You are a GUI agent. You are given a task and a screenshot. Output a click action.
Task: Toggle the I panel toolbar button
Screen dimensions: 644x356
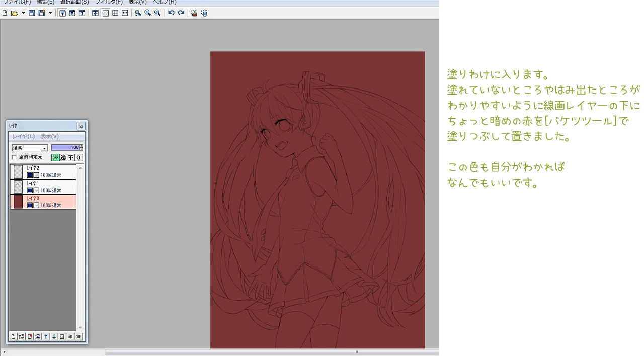tap(82, 13)
